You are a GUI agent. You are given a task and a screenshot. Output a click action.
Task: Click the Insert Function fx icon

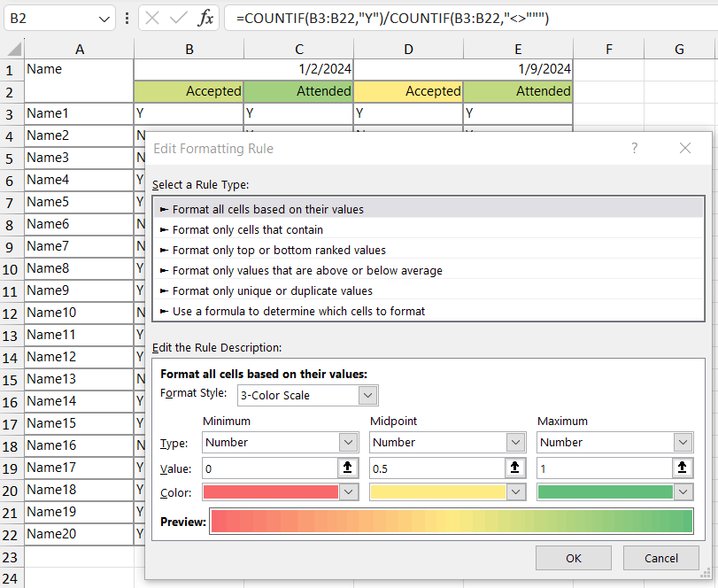coord(205,19)
